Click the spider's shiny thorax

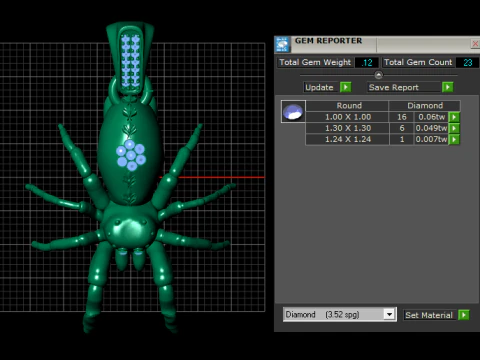[130, 228]
